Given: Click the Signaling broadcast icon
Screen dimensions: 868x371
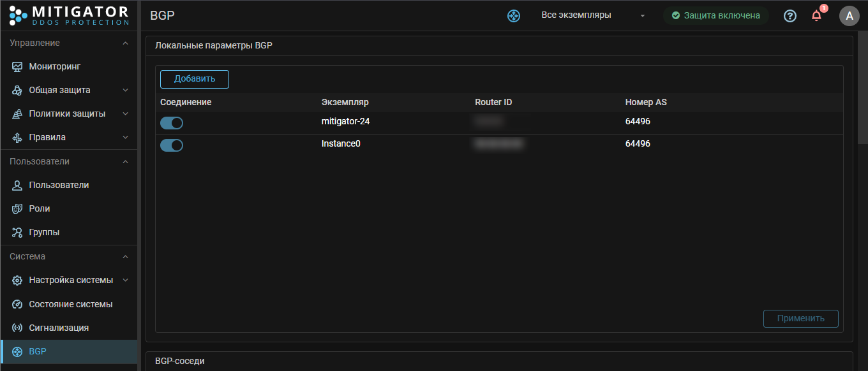Looking at the screenshot, I should click(17, 328).
